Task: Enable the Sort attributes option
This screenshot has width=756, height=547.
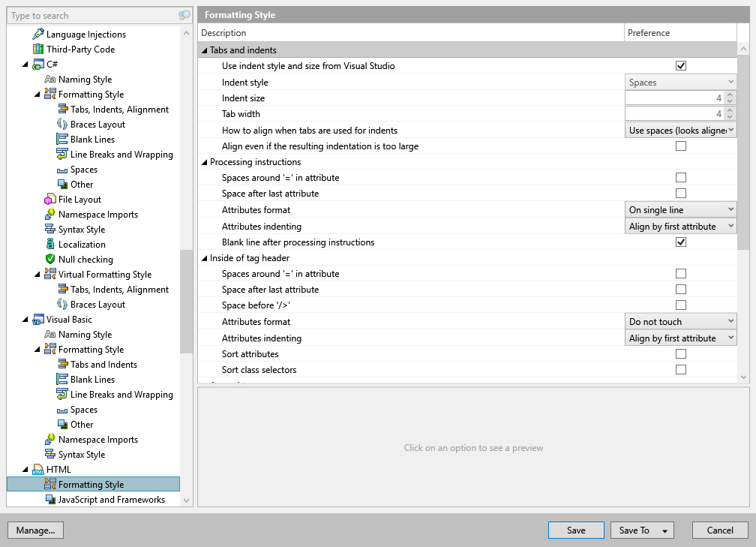Action: click(681, 353)
